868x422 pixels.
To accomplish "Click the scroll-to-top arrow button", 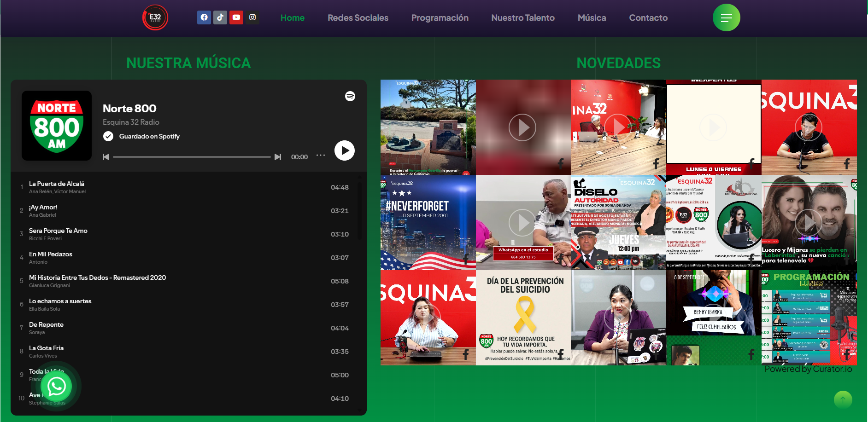I will [843, 399].
